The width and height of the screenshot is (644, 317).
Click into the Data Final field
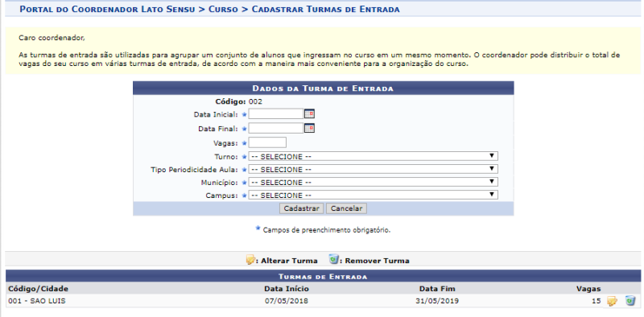[275, 129]
